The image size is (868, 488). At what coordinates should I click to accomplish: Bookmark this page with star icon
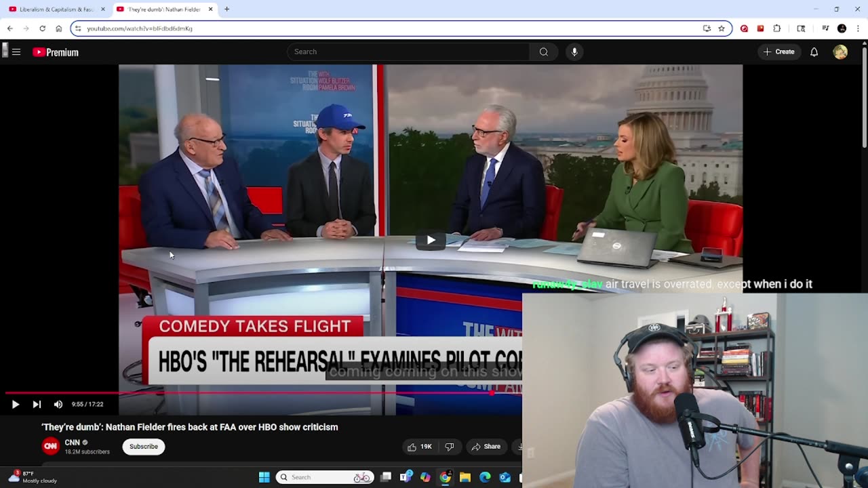(722, 28)
